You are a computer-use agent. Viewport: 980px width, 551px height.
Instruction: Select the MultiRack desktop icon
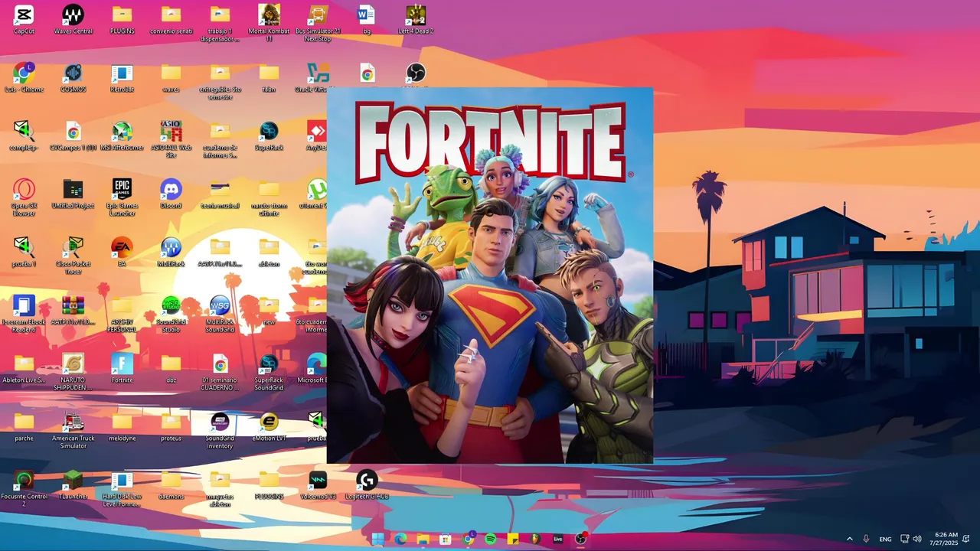pos(171,253)
